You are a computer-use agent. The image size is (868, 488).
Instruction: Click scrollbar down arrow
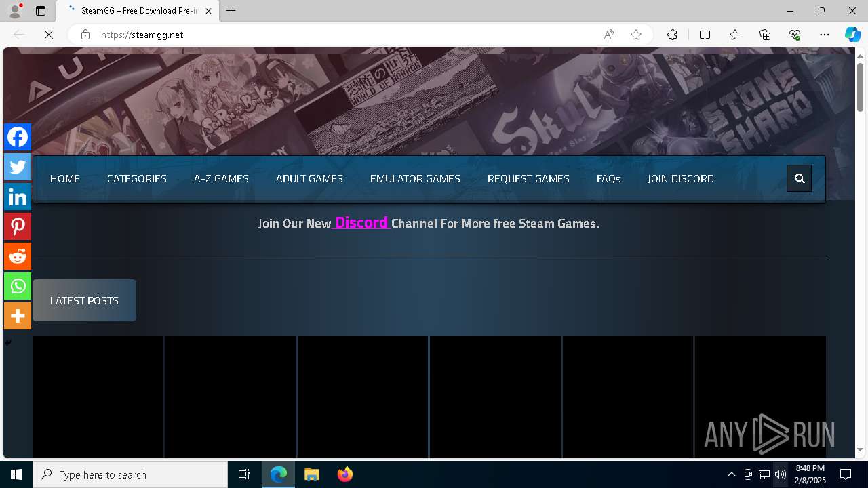pos(860,449)
